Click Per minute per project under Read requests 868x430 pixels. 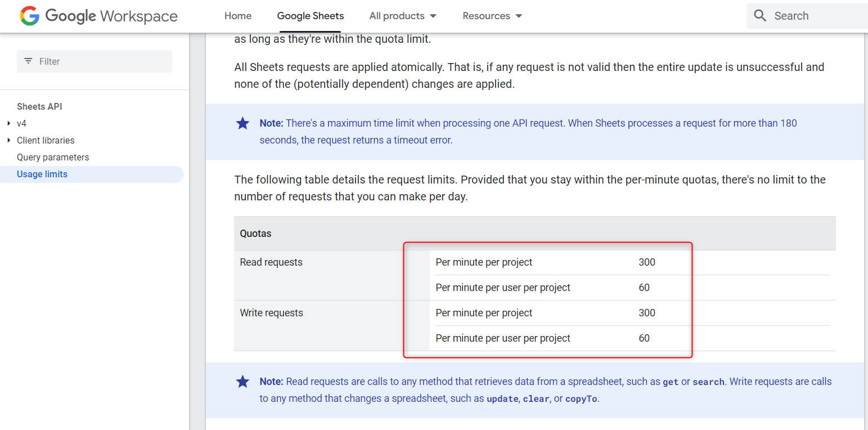pyautogui.click(x=484, y=262)
